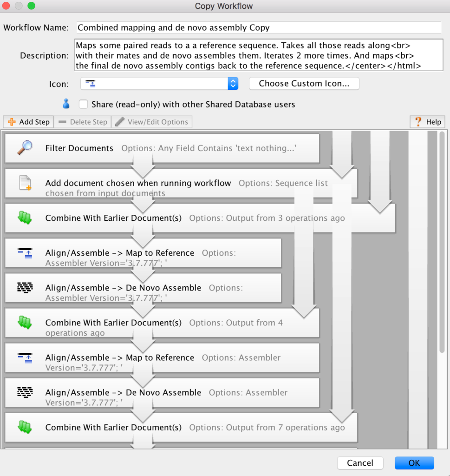
Task: Enable sharing with other Shared Database users
Action: (x=83, y=104)
